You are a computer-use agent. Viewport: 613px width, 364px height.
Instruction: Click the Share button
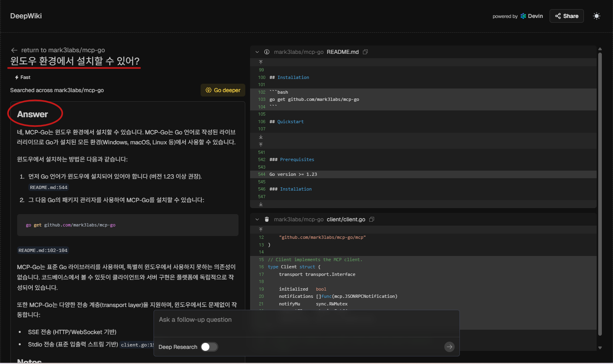coord(566,16)
